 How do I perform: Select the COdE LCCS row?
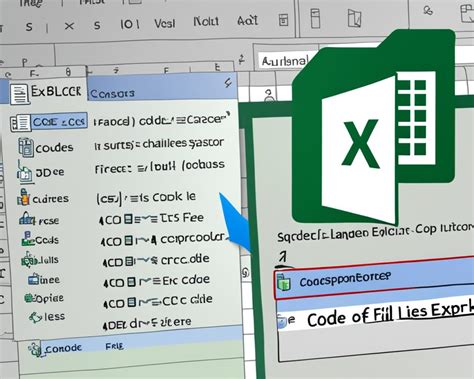[x=59, y=122]
